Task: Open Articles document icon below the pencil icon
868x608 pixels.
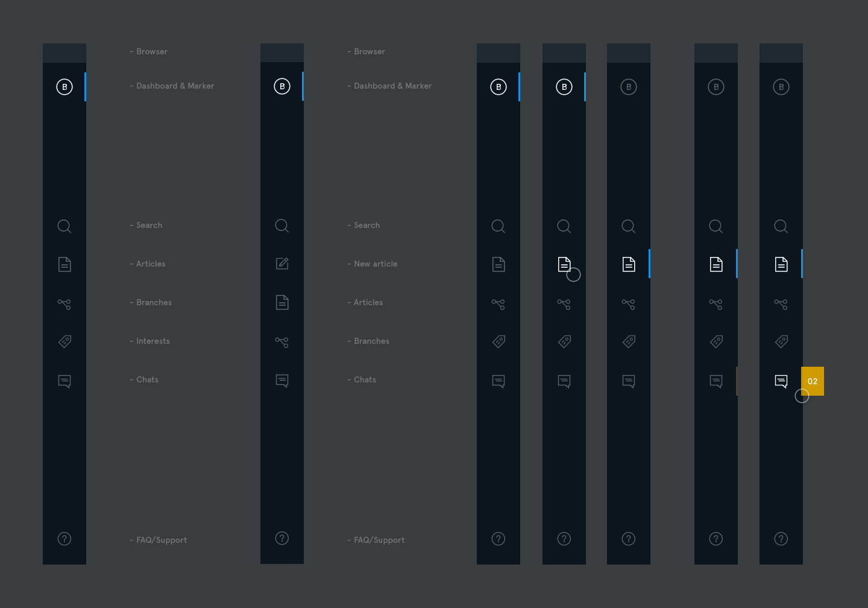Action: pos(282,302)
